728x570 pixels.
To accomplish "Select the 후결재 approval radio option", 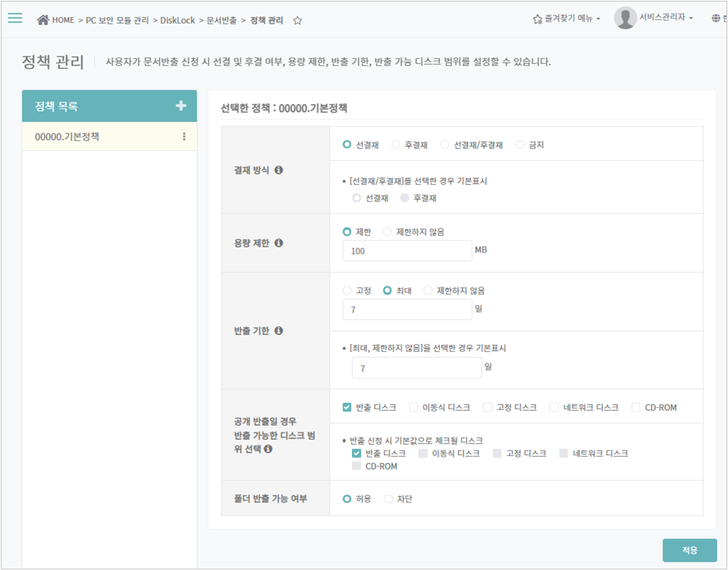I will click(x=396, y=144).
